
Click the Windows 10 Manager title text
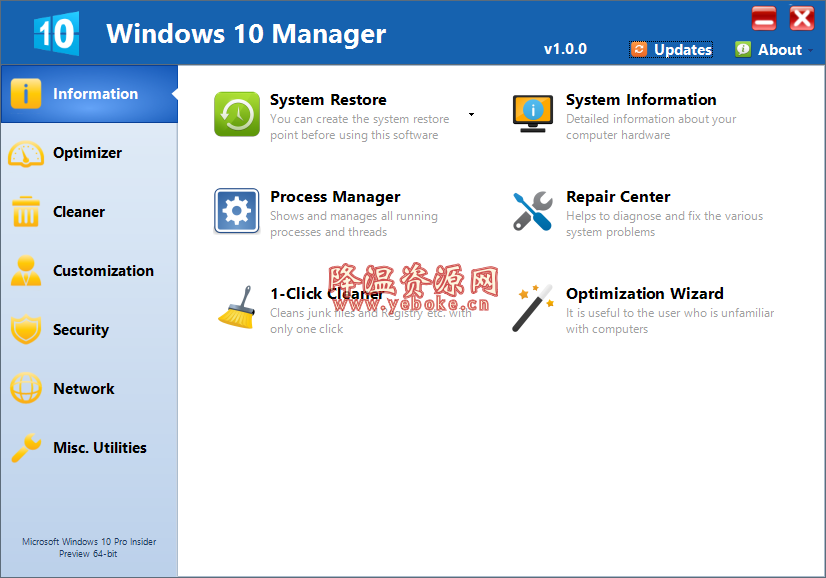pos(246,34)
